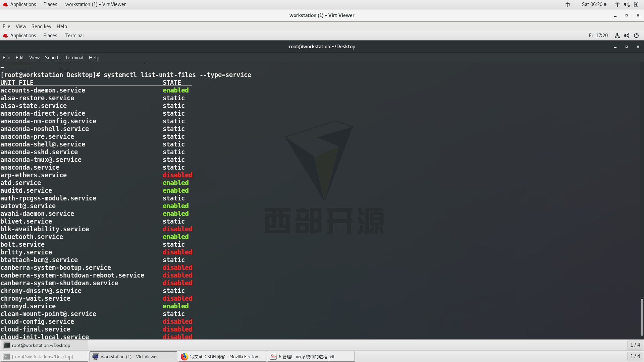Open the guest Places menu
Viewport: 644px width, 362px height.
(x=50, y=36)
